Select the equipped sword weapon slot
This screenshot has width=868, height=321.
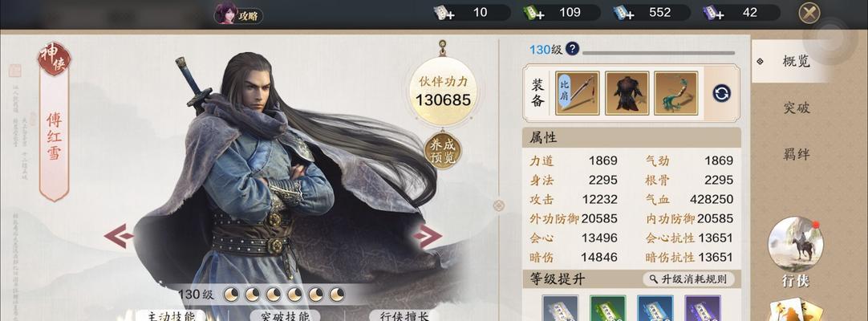pyautogui.click(x=578, y=93)
